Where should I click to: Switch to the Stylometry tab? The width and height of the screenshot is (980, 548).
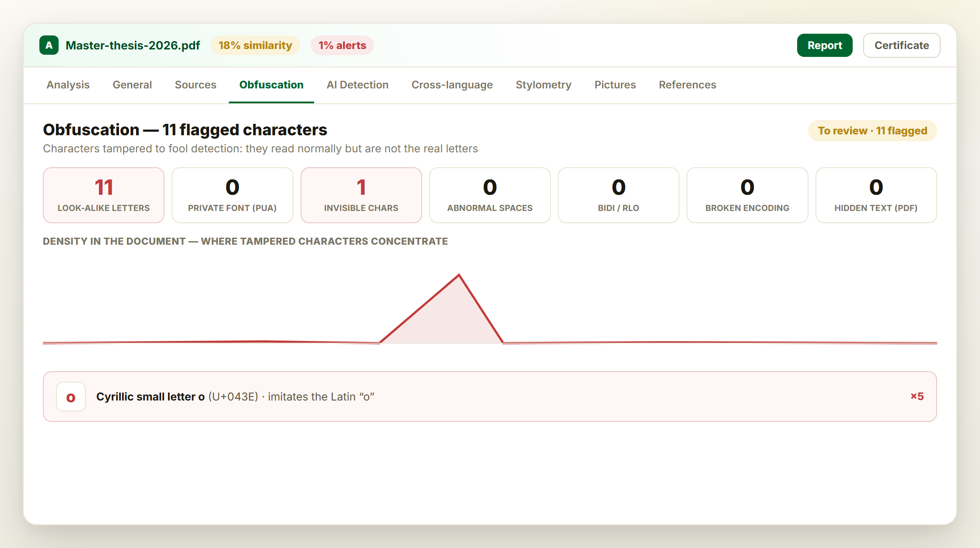click(x=543, y=85)
